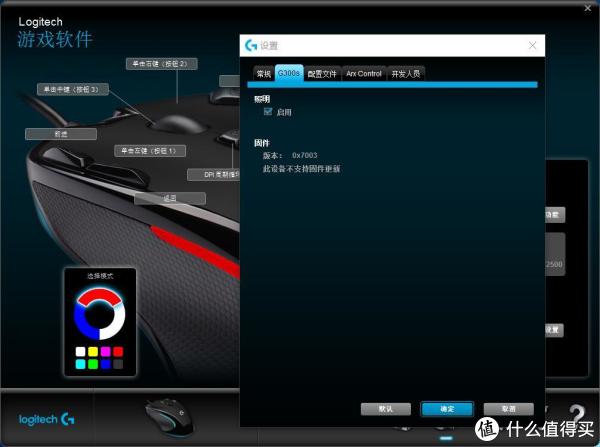Click the 取消 cancel button
This screenshot has width=600, height=447.
pyautogui.click(x=509, y=409)
